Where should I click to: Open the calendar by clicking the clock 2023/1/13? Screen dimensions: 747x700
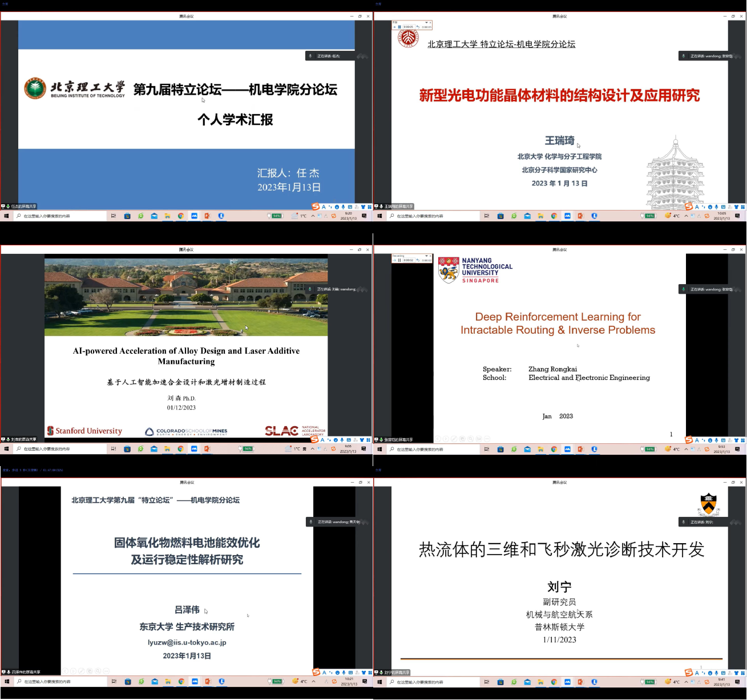tap(347, 216)
